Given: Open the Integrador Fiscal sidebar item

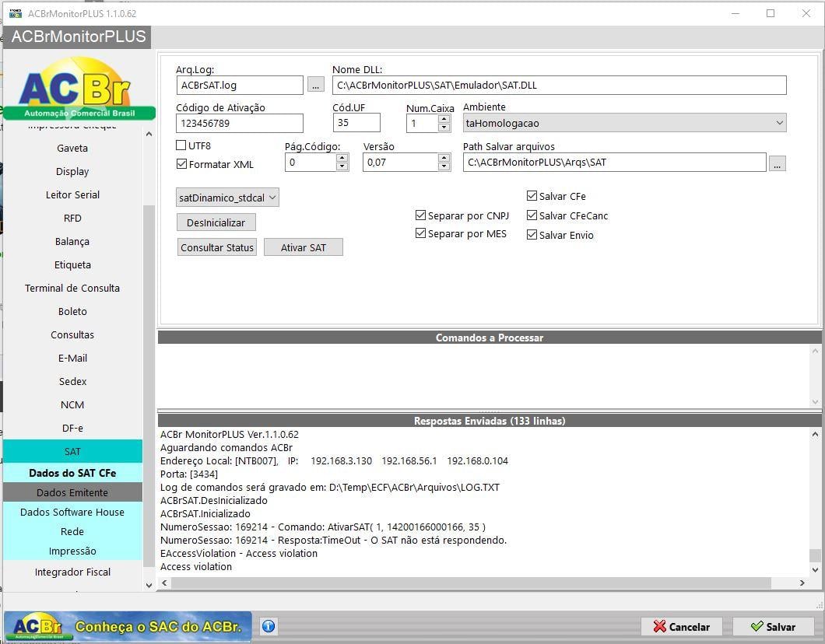Looking at the screenshot, I should pyautogui.click(x=72, y=572).
